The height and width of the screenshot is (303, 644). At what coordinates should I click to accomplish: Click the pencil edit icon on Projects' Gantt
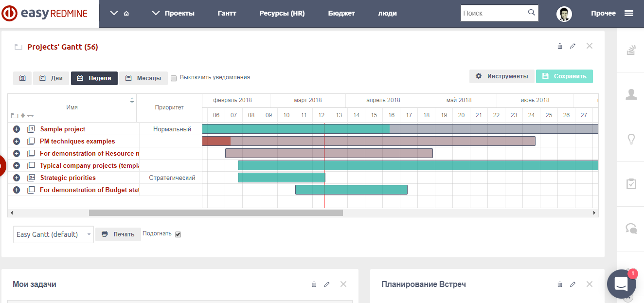(572, 46)
